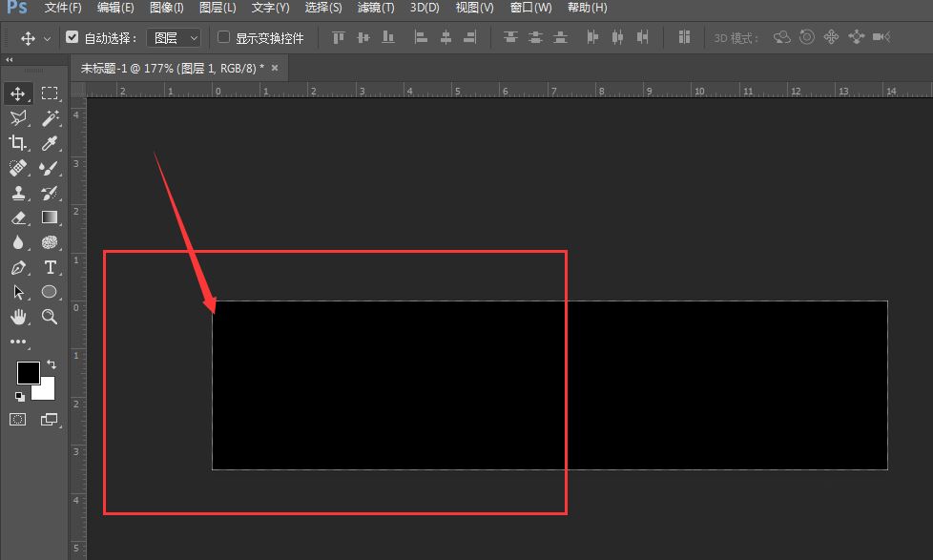The height and width of the screenshot is (560, 933).
Task: Click the white background color swatch
Action: (x=48, y=391)
